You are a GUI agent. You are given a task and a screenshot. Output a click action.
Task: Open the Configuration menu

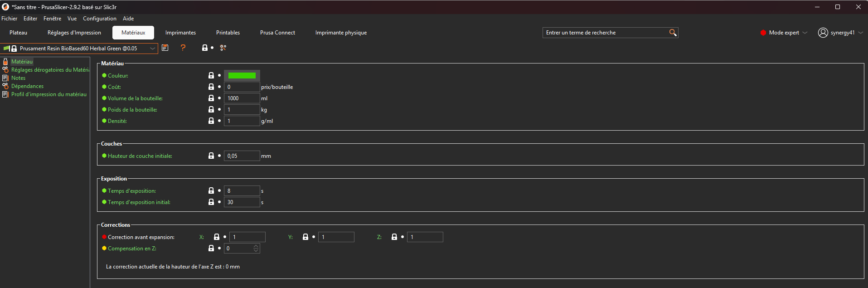(x=100, y=19)
